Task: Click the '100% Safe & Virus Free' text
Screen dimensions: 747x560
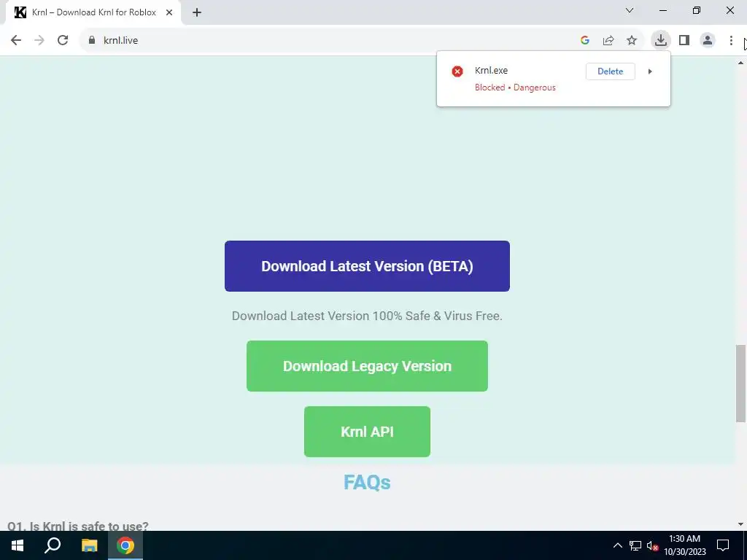Action: point(438,316)
